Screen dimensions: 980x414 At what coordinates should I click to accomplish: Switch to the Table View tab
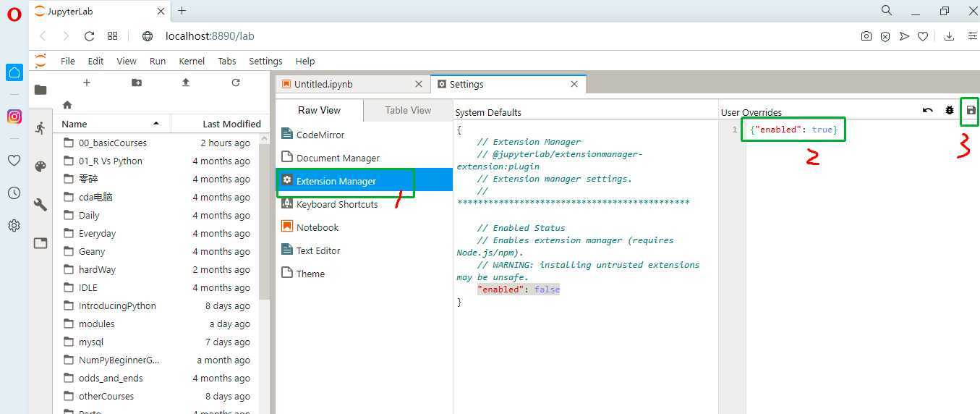(x=408, y=110)
